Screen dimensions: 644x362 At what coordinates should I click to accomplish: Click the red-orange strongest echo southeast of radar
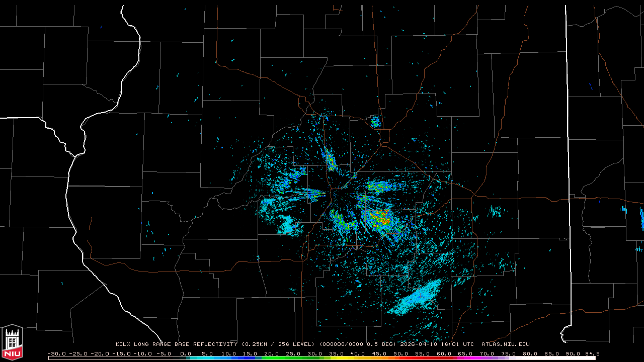380,218
